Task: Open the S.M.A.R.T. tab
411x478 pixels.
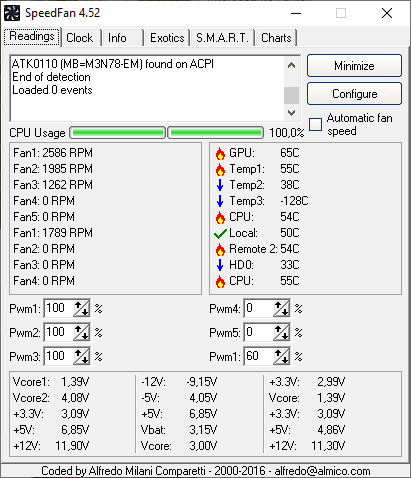Action: point(222,38)
